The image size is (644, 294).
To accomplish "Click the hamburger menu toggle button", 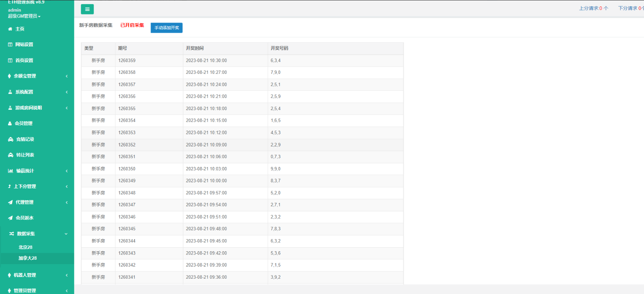I will point(87,9).
